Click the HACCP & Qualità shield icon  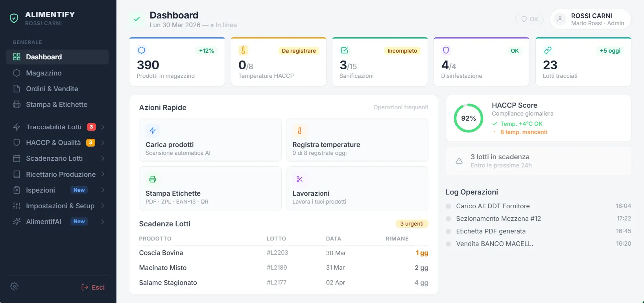pyautogui.click(x=17, y=143)
